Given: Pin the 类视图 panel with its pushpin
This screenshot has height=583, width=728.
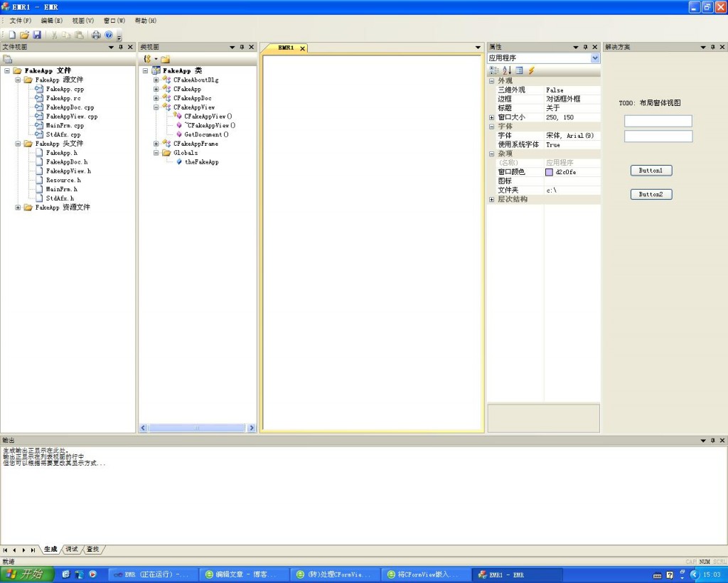Looking at the screenshot, I should point(242,47).
